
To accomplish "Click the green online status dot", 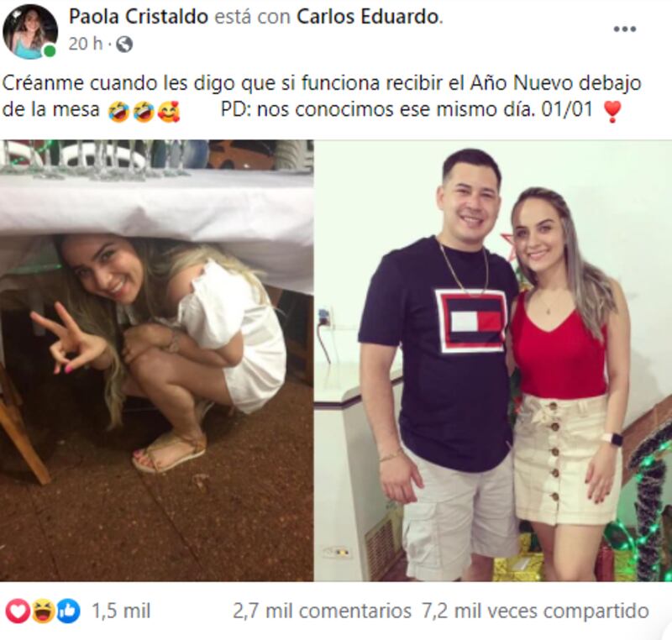I will (x=50, y=51).
